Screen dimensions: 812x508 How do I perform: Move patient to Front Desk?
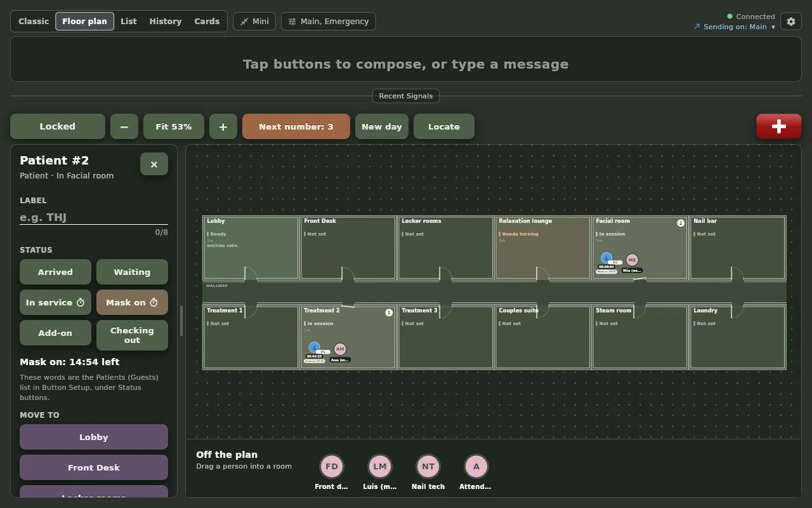click(x=94, y=467)
